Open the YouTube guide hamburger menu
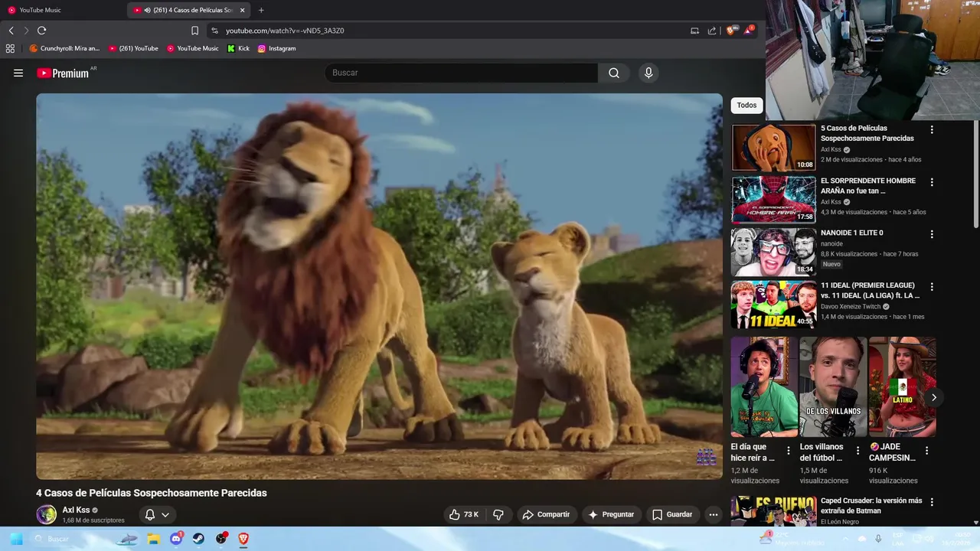The image size is (980, 551). [x=18, y=73]
